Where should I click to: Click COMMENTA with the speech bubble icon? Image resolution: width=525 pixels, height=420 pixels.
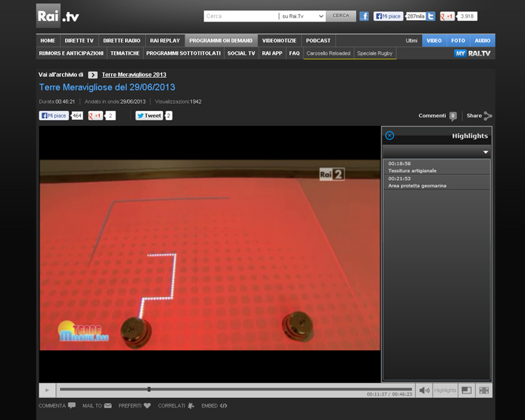coord(57,406)
